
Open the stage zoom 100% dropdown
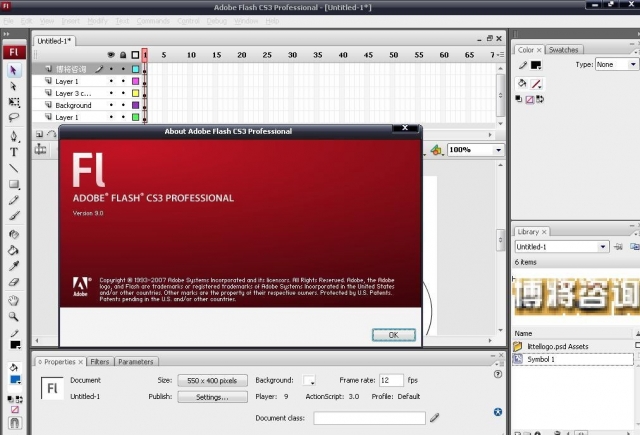(x=498, y=150)
